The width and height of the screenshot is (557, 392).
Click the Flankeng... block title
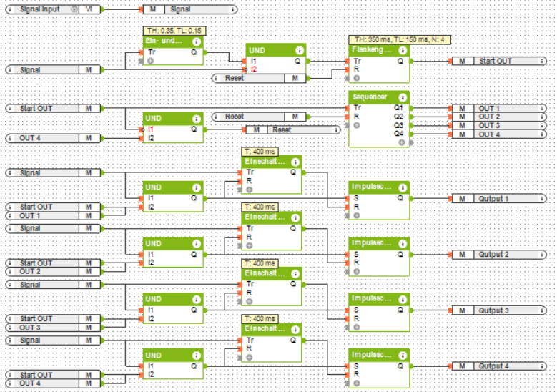[x=372, y=50]
